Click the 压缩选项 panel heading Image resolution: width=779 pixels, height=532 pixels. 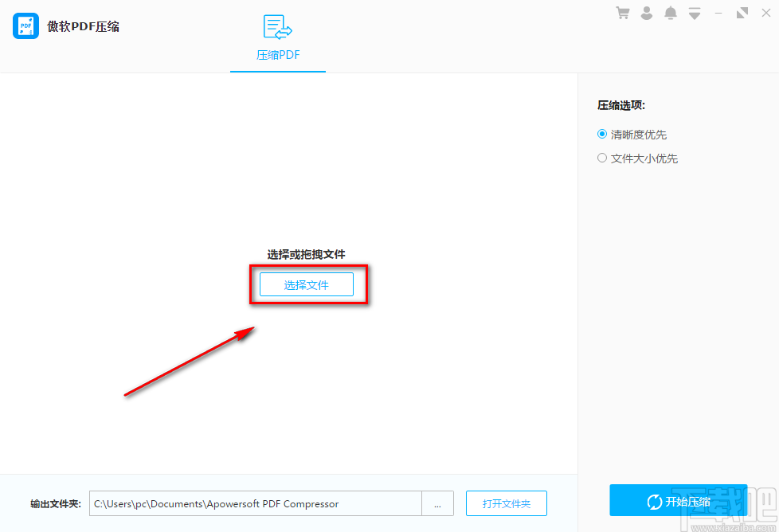[x=620, y=104]
